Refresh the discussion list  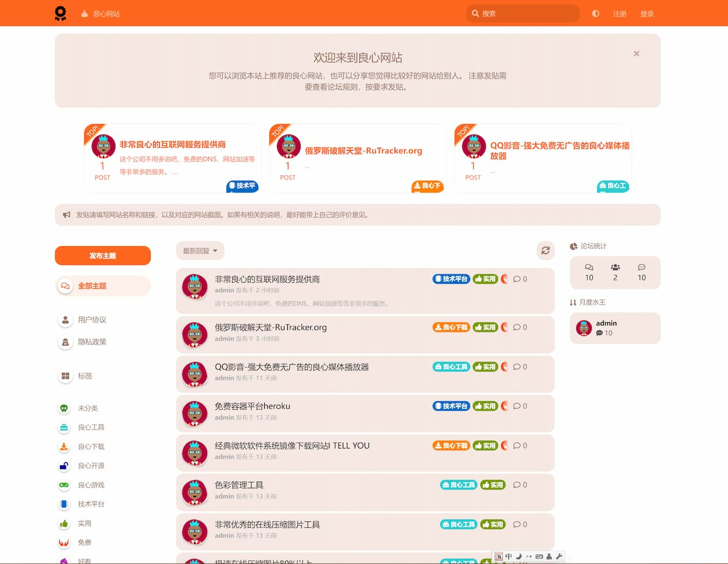(545, 251)
